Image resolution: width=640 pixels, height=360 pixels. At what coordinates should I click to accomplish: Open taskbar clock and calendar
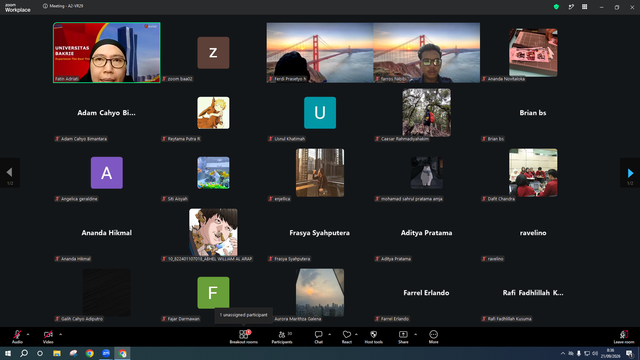click(611, 353)
